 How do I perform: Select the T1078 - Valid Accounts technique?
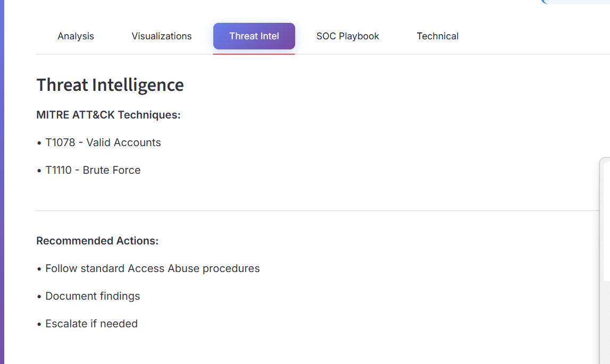point(103,142)
